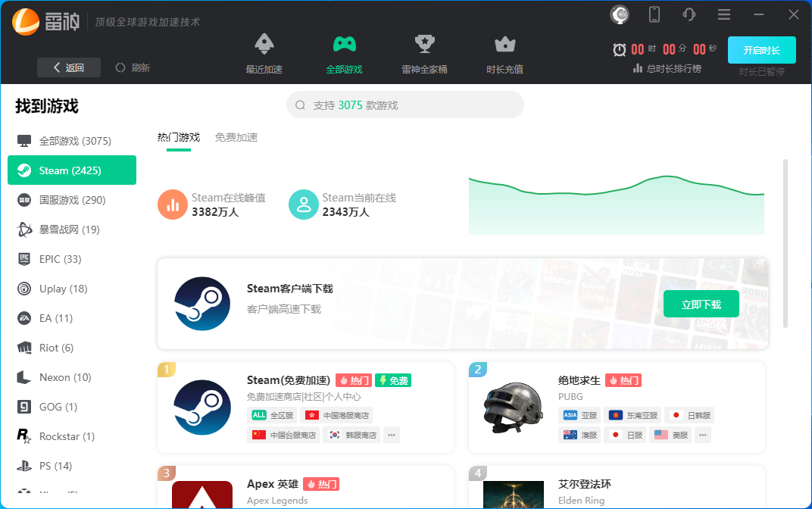Expand more servers ellipsis in Steam card
Viewport: 812px width, 509px height.
pyautogui.click(x=392, y=435)
